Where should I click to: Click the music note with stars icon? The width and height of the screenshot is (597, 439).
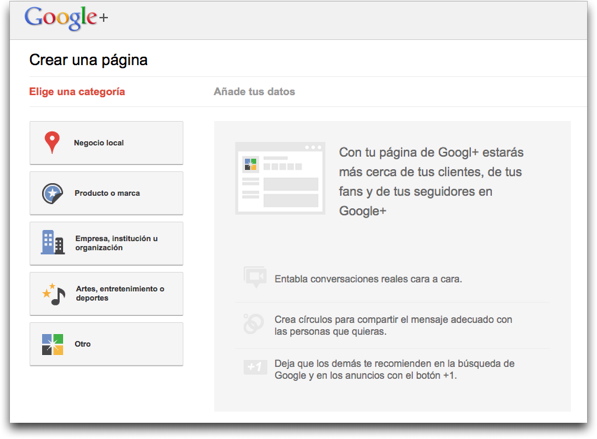54,294
